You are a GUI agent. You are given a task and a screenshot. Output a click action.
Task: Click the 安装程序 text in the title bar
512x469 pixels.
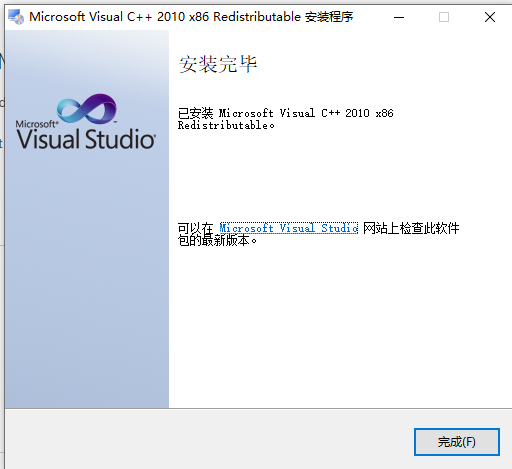329,17
